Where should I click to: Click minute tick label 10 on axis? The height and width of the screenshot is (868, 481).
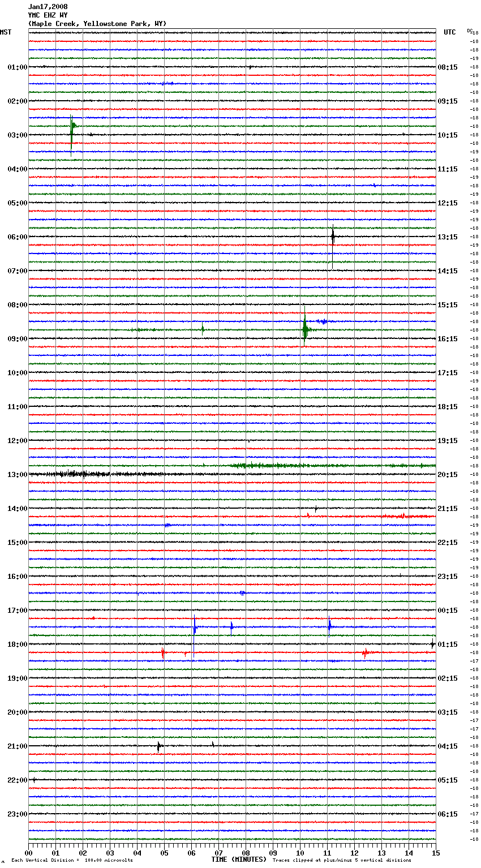point(300,853)
